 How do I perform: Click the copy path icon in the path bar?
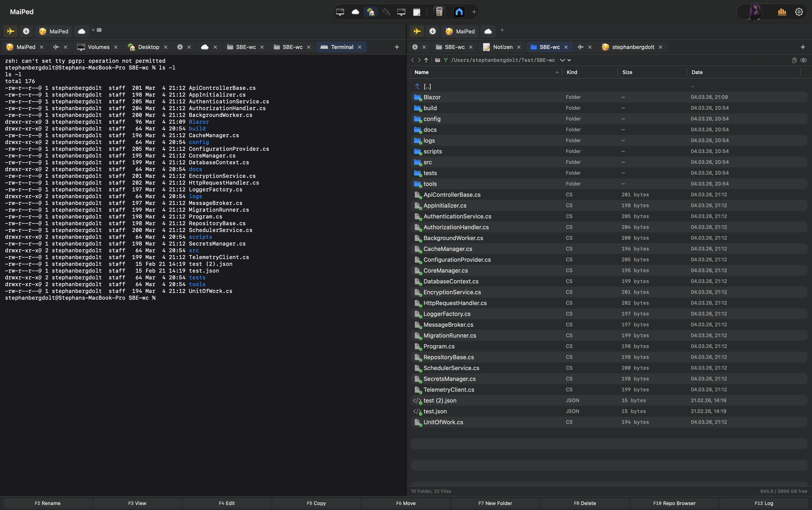(x=794, y=60)
